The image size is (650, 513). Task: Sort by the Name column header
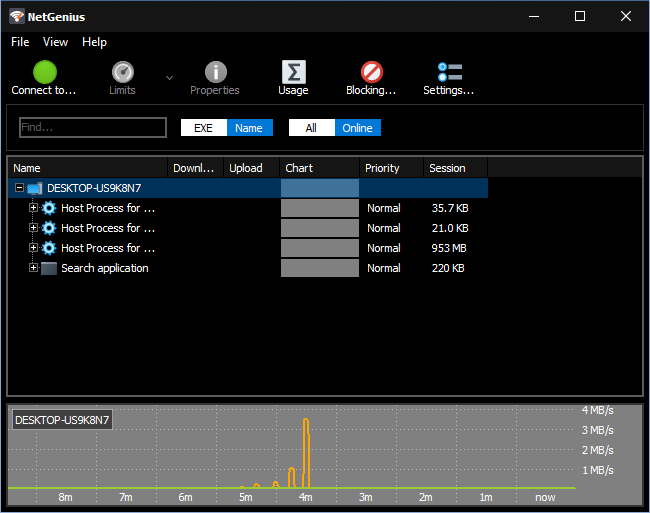[87, 168]
